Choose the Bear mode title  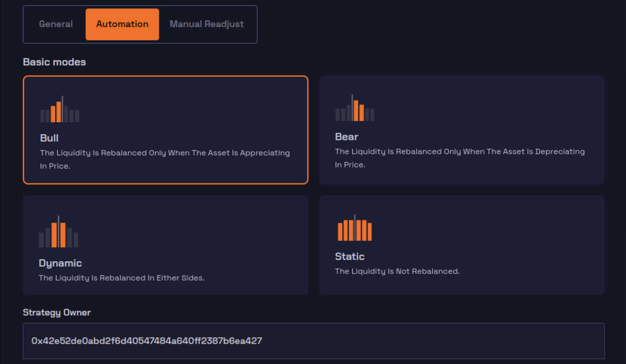coord(346,137)
